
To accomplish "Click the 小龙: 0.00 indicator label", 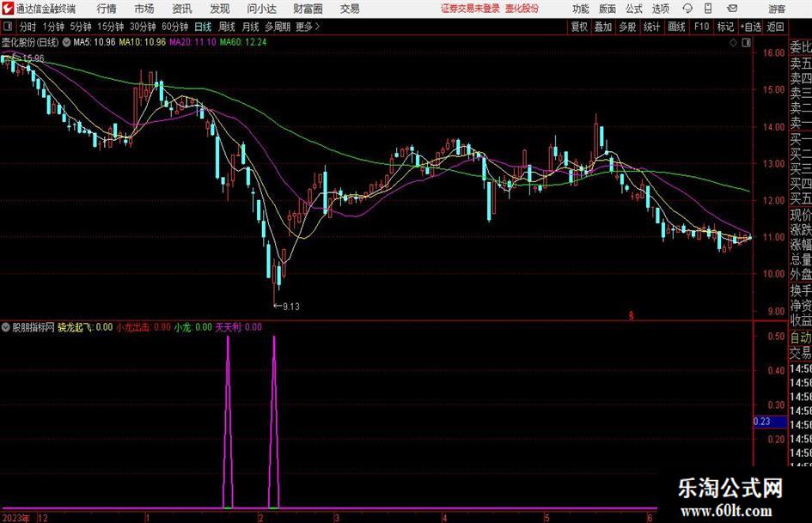I will point(193,327).
